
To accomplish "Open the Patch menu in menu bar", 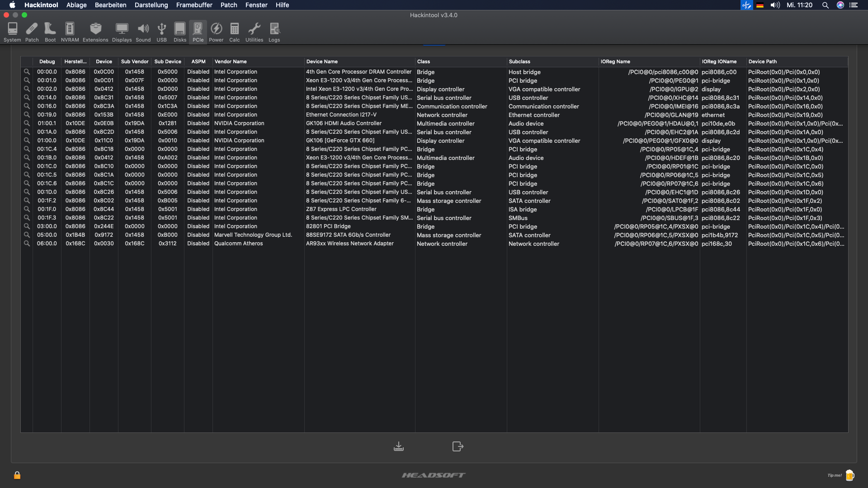I will (x=228, y=5).
